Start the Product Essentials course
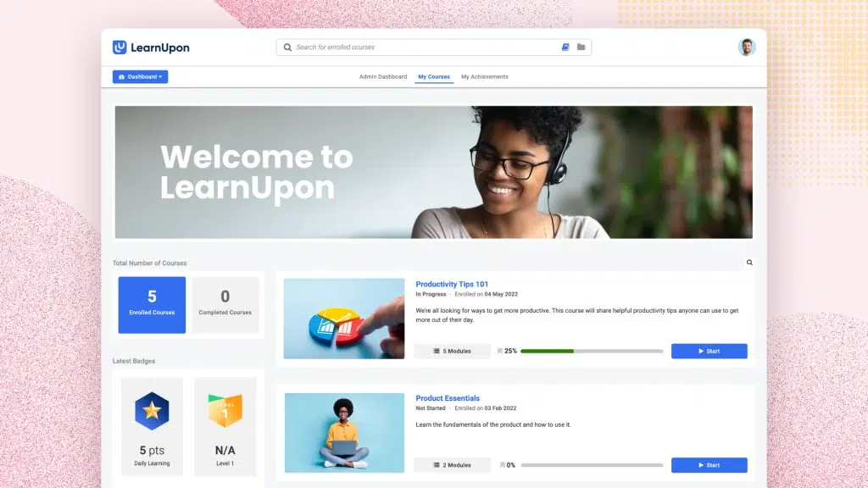The width and height of the screenshot is (868, 488). 709,464
